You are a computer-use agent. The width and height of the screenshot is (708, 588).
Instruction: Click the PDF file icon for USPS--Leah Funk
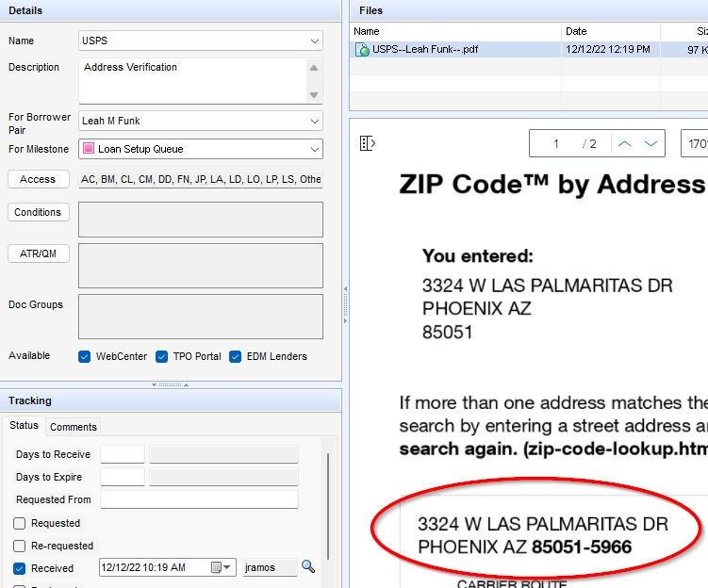click(362, 49)
